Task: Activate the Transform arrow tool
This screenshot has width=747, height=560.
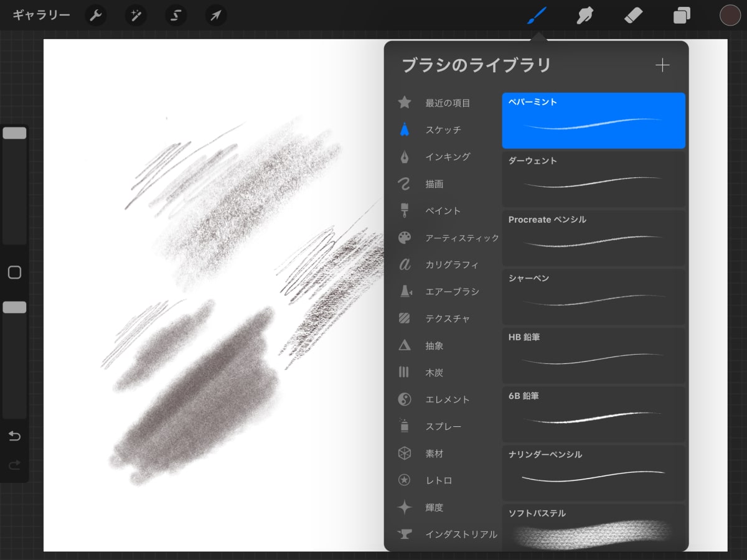Action: coord(216,16)
